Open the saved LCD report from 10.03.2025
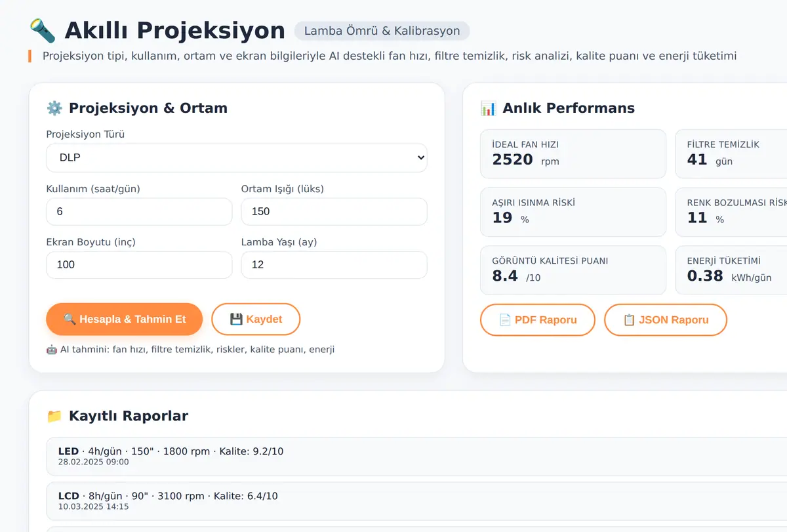The width and height of the screenshot is (787, 532). click(x=416, y=501)
